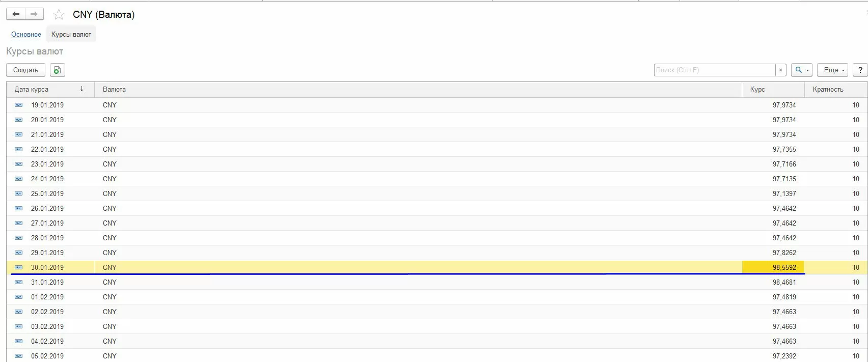Open the magnifier search dropdown
Screen dimensions: 868x362
click(801, 70)
